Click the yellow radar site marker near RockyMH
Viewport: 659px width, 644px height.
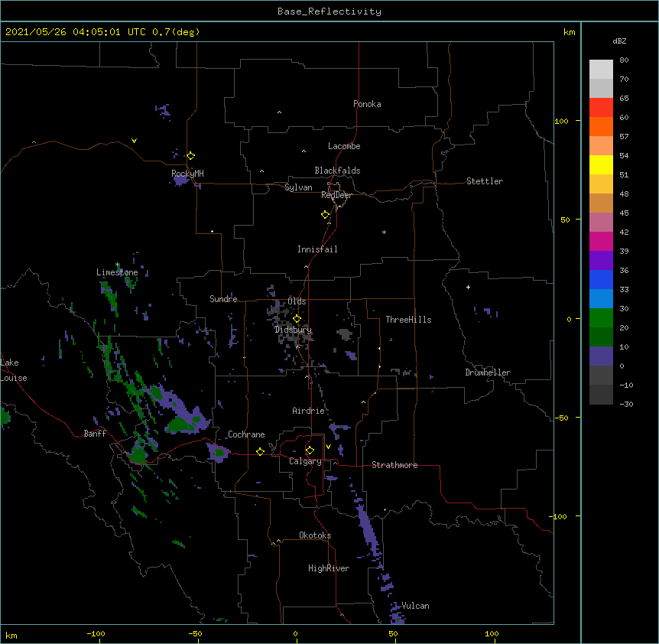click(x=190, y=156)
